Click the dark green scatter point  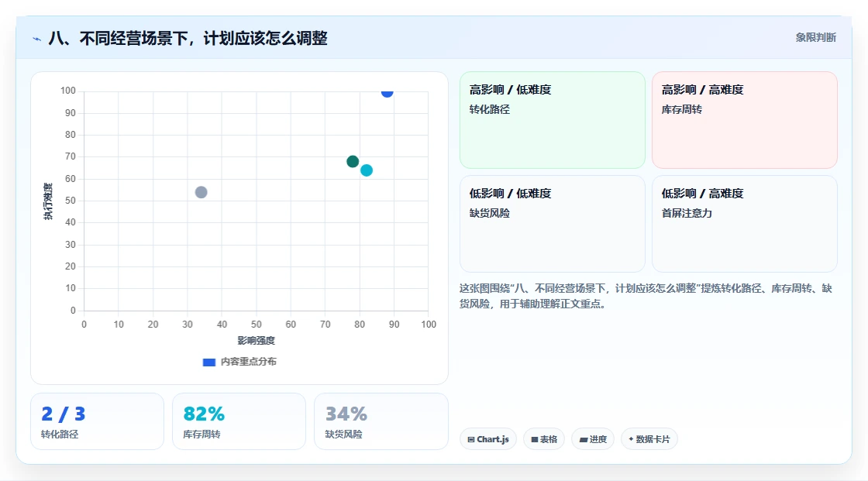pos(353,162)
